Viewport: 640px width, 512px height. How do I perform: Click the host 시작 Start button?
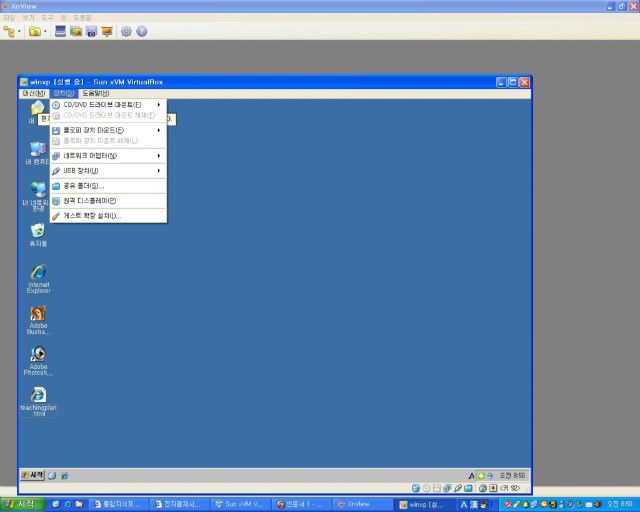pyautogui.click(x=22, y=504)
